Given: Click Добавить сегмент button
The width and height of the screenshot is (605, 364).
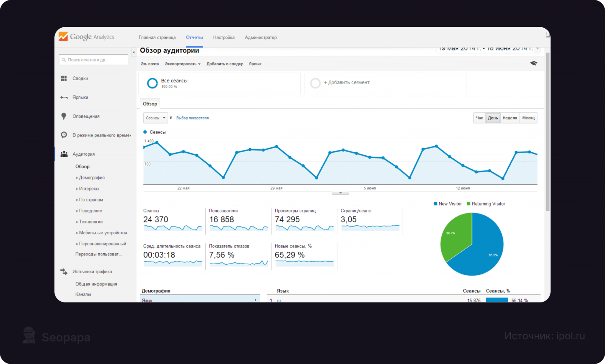Looking at the screenshot, I should click(347, 82).
